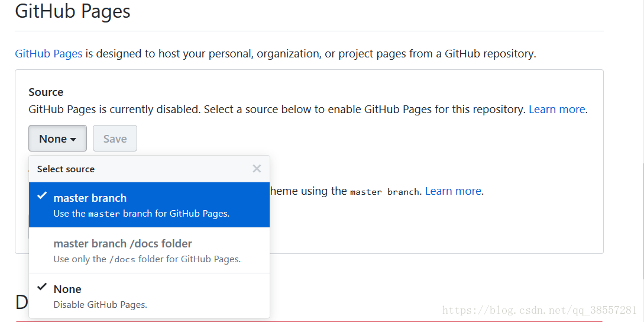Open Learn more link after master branch text

pos(453,191)
